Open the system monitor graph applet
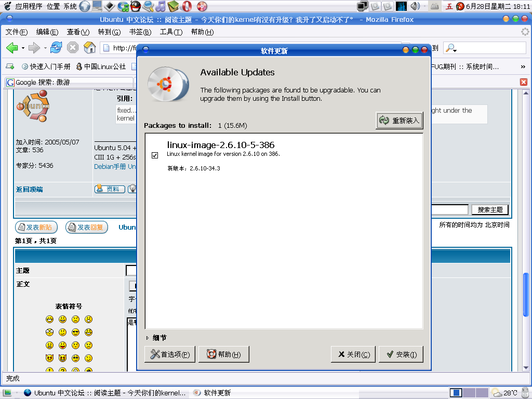 pos(402,6)
